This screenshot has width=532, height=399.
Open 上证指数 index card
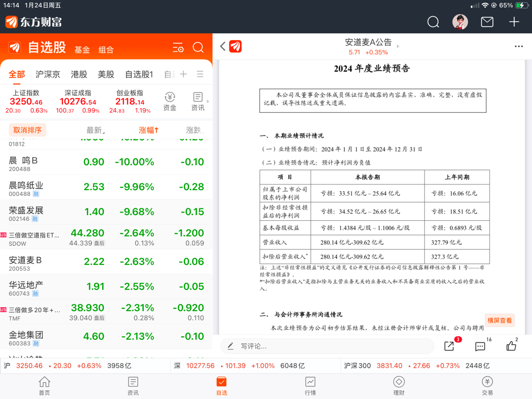pos(26,101)
